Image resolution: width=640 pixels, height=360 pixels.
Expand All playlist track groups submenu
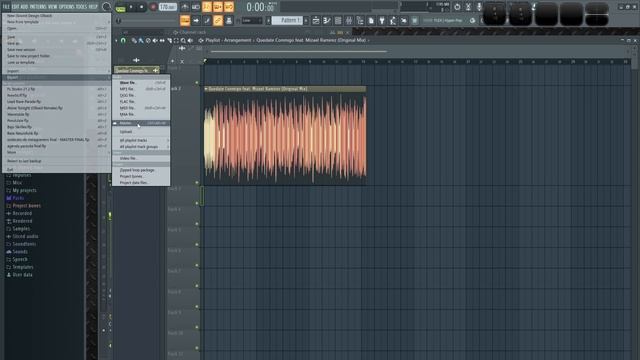click(141, 147)
